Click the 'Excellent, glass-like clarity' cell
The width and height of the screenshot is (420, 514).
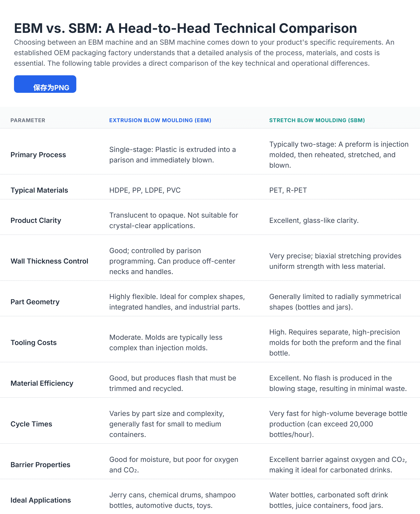point(314,220)
